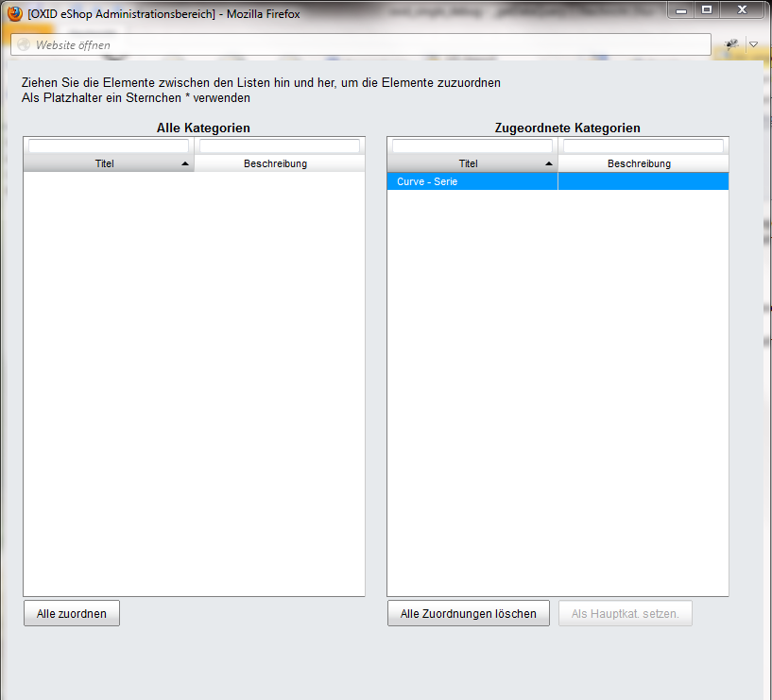The width and height of the screenshot is (772, 700).
Task: Click Beschreibung filter field under Alle Kategorien
Action: click(280, 146)
